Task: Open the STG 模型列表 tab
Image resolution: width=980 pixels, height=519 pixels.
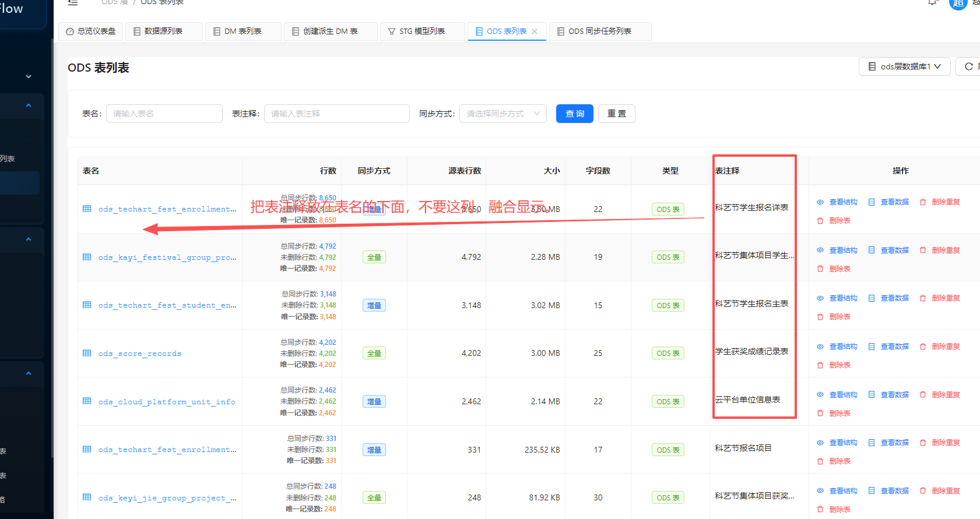Action: pyautogui.click(x=421, y=31)
